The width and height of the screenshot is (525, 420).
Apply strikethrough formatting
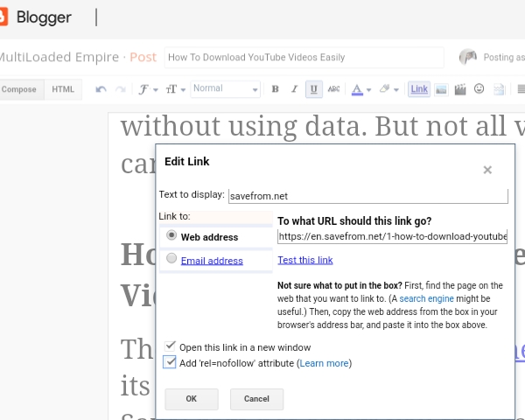pyautogui.click(x=333, y=89)
